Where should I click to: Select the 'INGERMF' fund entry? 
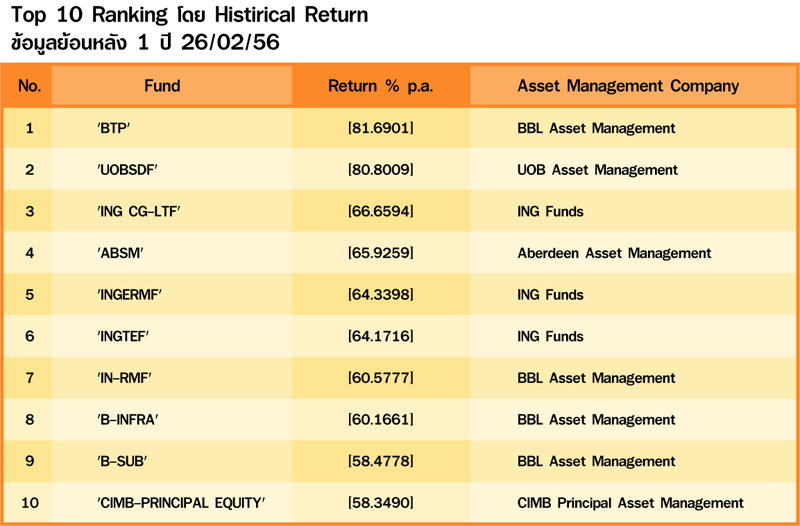(x=129, y=295)
